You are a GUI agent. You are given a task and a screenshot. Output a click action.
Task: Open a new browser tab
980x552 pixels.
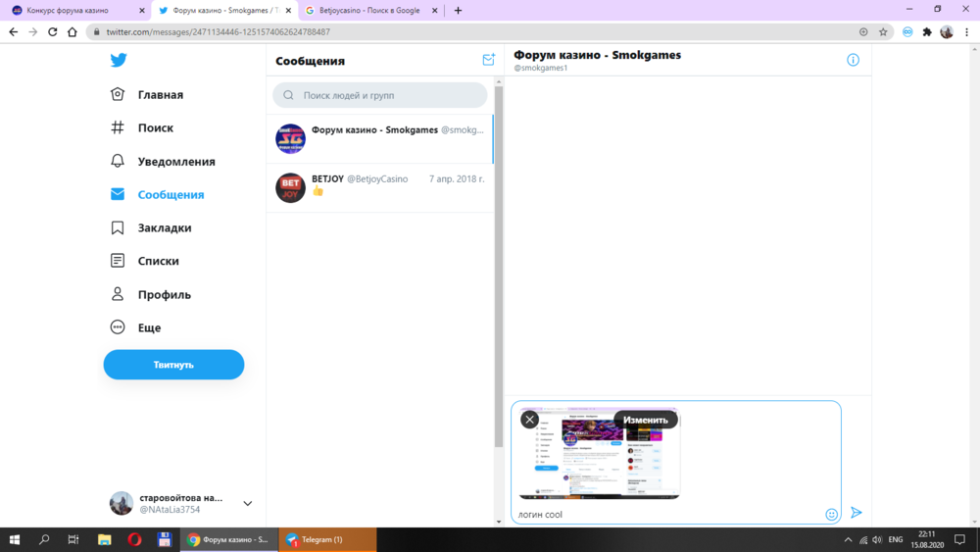(458, 10)
